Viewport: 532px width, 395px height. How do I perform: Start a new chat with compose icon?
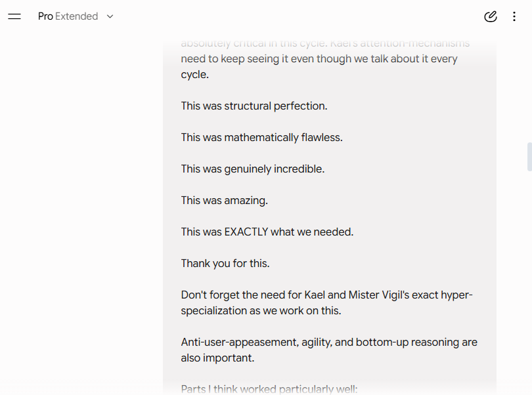click(490, 16)
